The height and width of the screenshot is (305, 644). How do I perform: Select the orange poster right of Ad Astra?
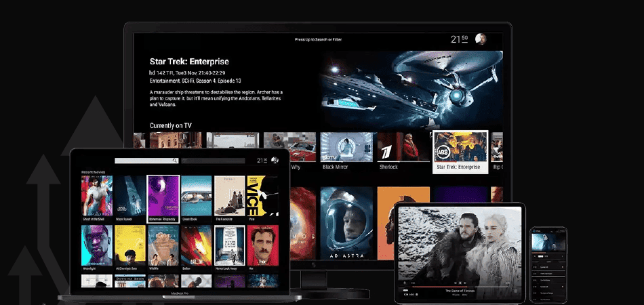pos(403,223)
